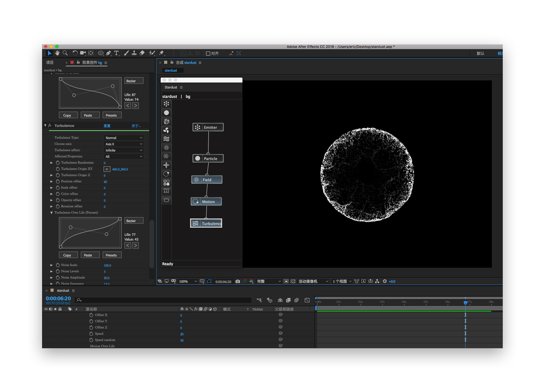Select the Clone Stamp tool
The height and width of the screenshot is (392, 544).
[x=134, y=53]
